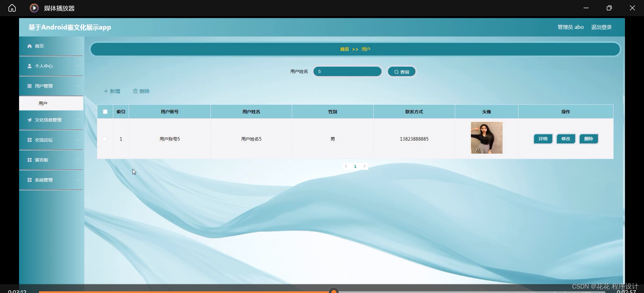Click the paper plane icon beside 文化信息管理
Image resolution: width=644 pixels, height=293 pixels.
pos(30,120)
